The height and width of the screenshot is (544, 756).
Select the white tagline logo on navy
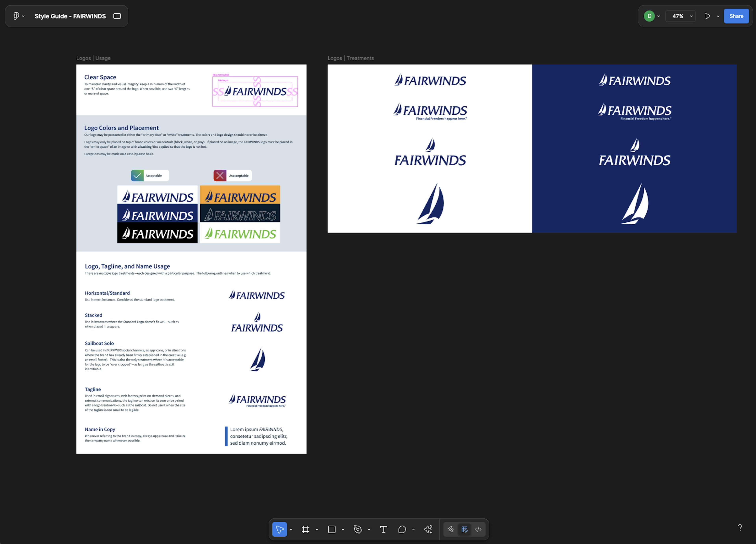[634, 112]
